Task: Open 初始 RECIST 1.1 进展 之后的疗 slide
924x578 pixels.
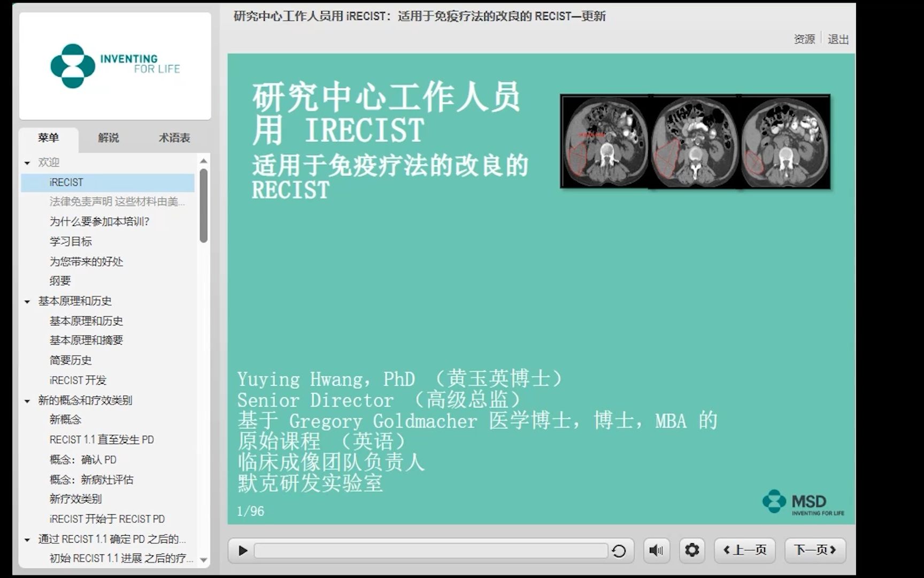Action: [121, 558]
